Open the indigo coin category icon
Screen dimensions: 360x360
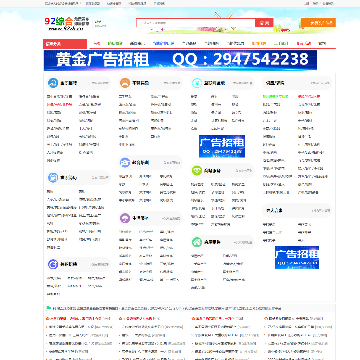tap(53, 264)
